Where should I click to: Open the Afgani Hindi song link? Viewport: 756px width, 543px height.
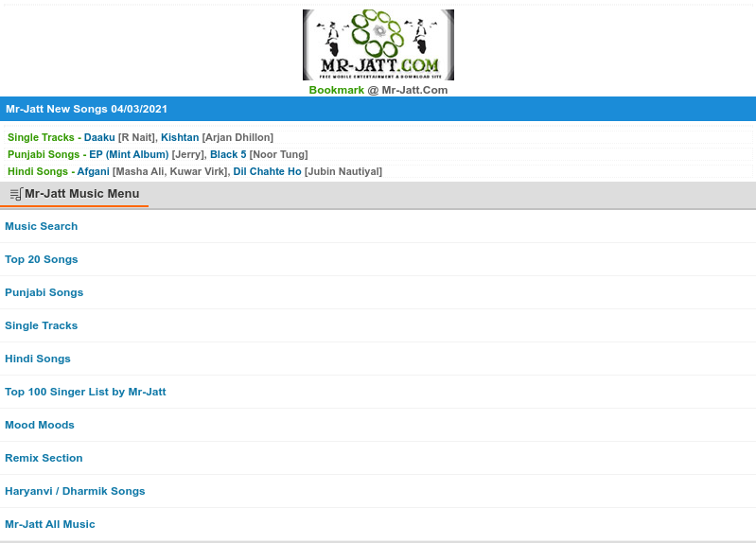click(x=94, y=171)
